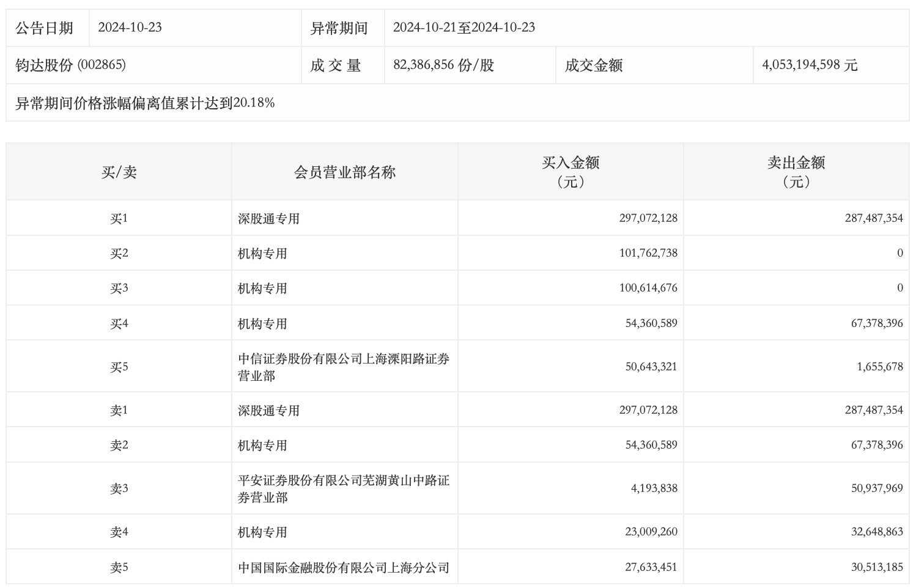Viewport: 916px width, 588px height.
Task: Open stock 钧达股份 (002865)
Action: click(70, 65)
